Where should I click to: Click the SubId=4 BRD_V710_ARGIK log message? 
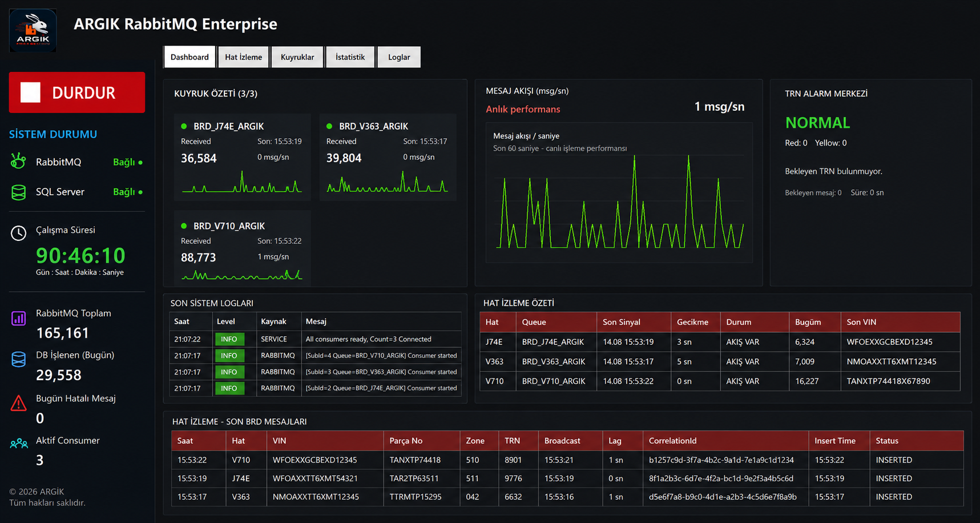(381, 356)
